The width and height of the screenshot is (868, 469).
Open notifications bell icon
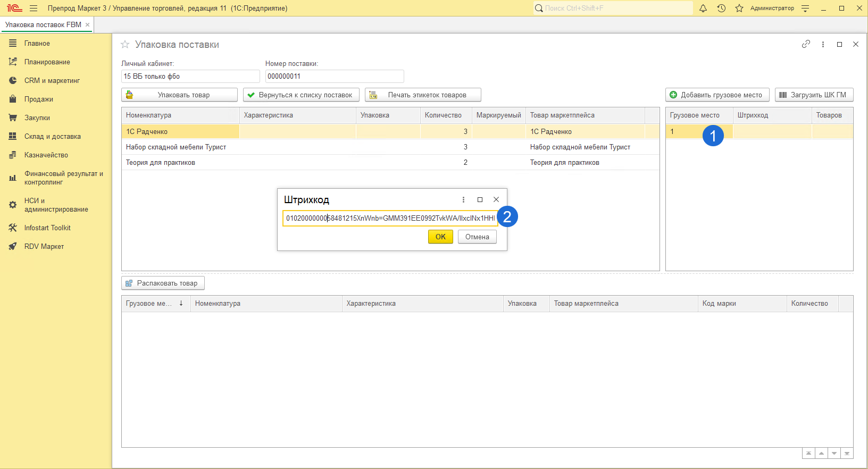(703, 8)
